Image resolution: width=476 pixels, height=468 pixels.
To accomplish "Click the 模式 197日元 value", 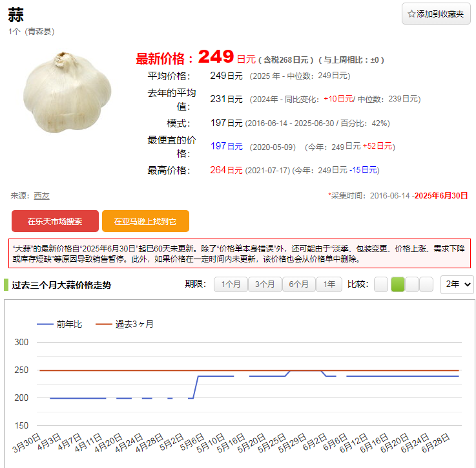I will [227, 123].
